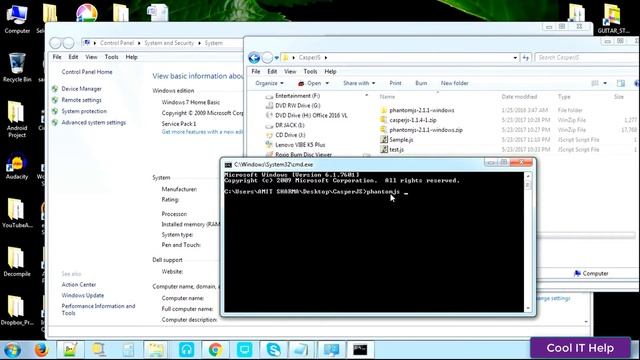The image size is (640, 360).
Task: Click the Search CasperJS input field
Action: [x=587, y=58]
